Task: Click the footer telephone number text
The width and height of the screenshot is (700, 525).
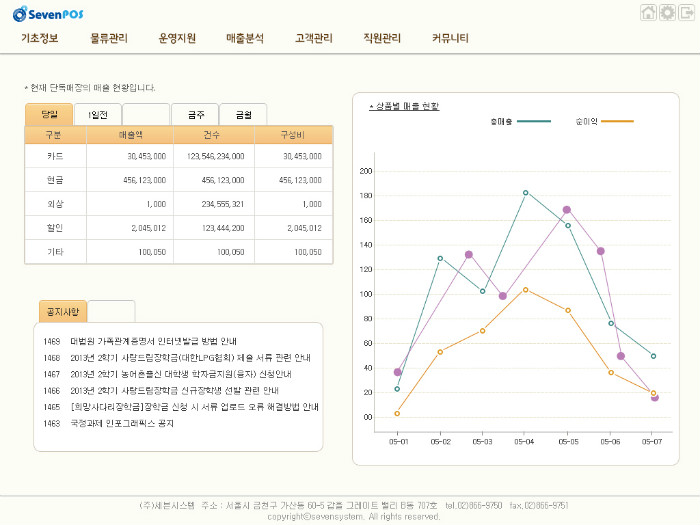Action: point(474,505)
